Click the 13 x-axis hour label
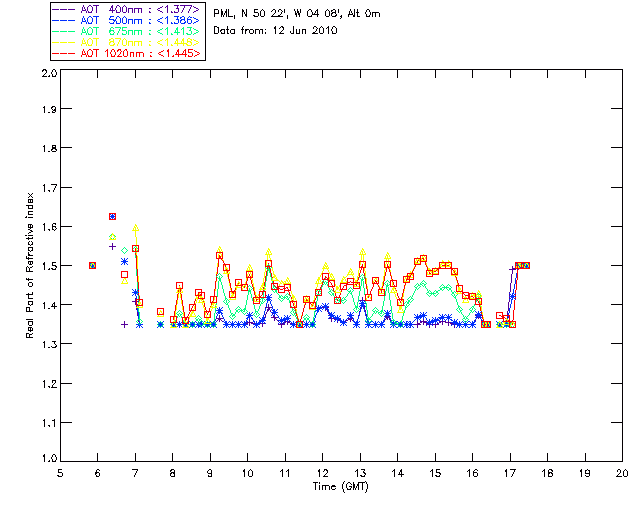This screenshot has width=640, height=512. click(360, 473)
